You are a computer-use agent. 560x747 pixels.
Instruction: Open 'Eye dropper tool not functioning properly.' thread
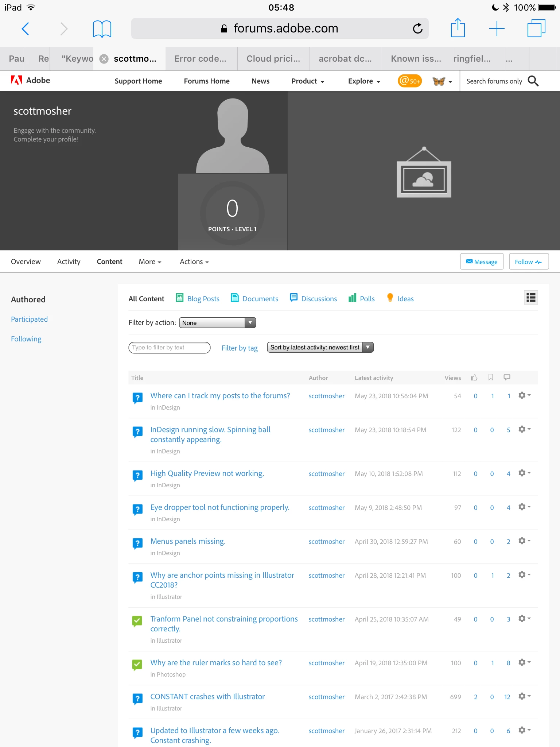(x=220, y=507)
